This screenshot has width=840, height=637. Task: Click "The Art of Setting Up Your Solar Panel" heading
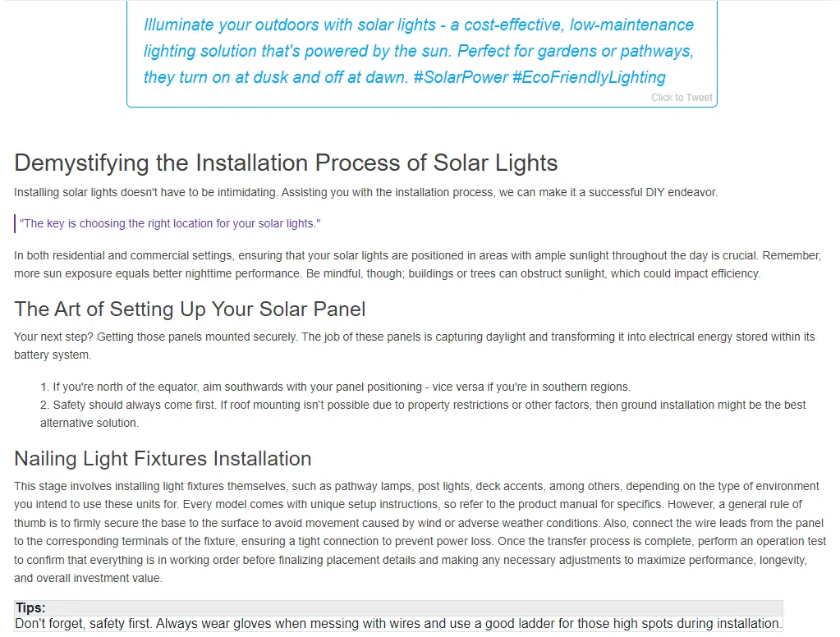click(190, 309)
